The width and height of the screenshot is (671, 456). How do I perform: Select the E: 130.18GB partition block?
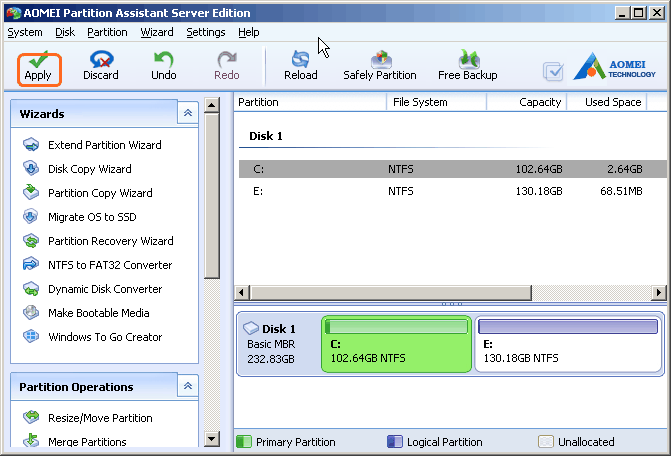pos(569,344)
